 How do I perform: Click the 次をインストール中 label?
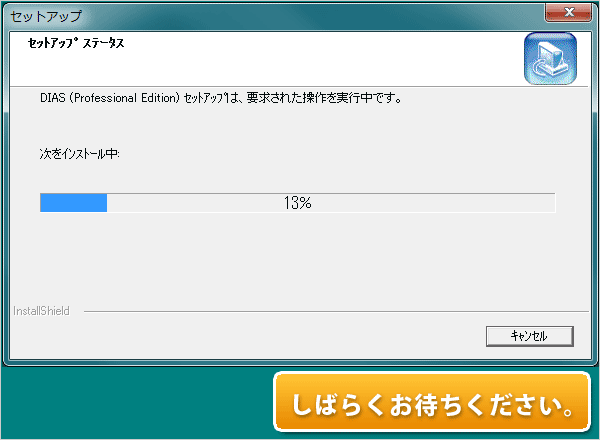pyautogui.click(x=80, y=154)
